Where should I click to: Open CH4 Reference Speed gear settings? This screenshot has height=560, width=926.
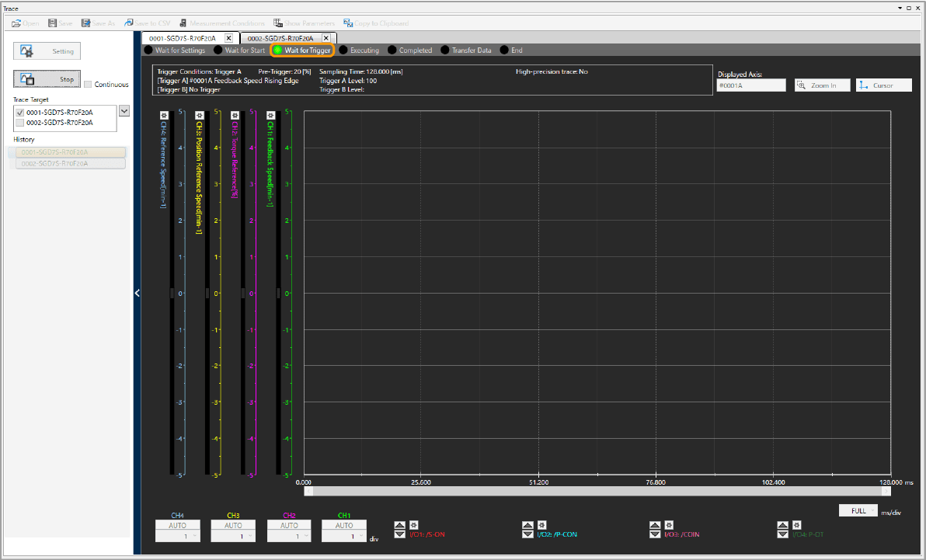click(x=164, y=115)
